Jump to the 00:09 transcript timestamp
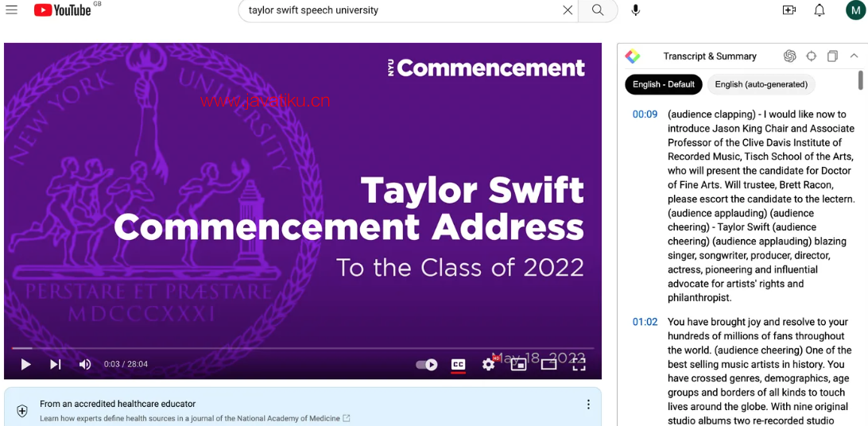The image size is (868, 426). pyautogui.click(x=645, y=114)
